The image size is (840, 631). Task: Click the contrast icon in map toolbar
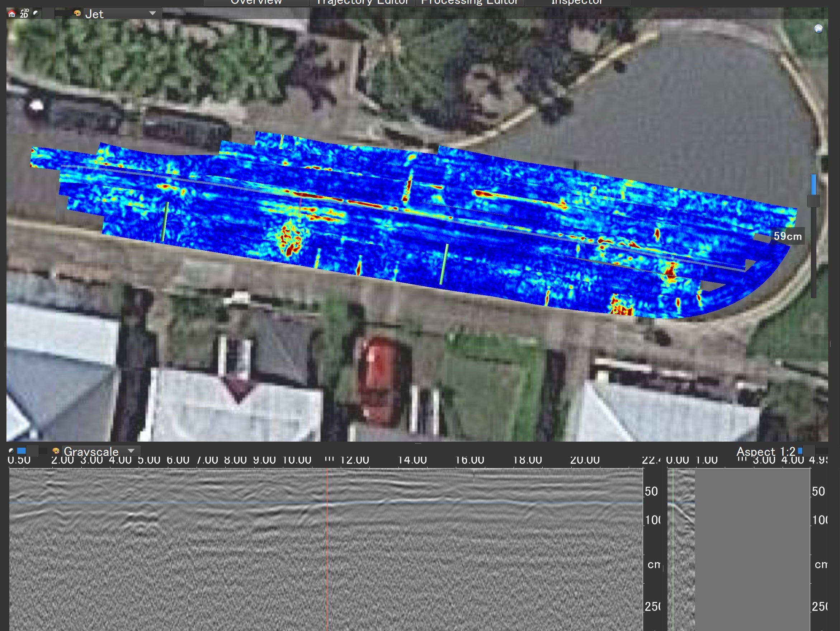point(36,13)
